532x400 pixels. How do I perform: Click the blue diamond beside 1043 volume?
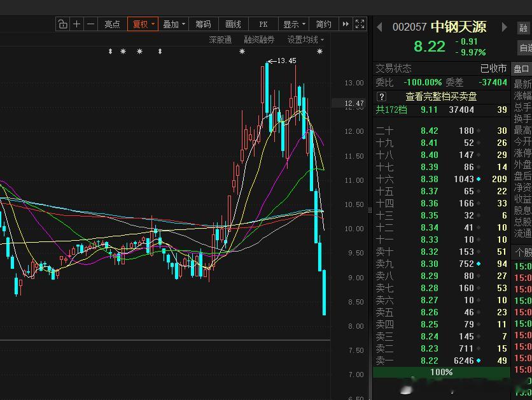(479, 179)
